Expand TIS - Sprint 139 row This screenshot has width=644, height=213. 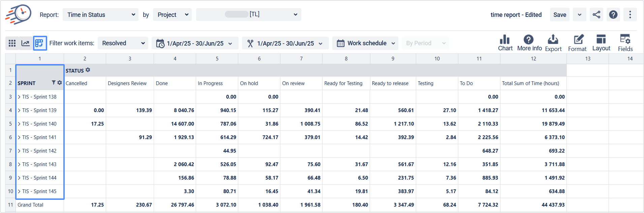(x=19, y=110)
